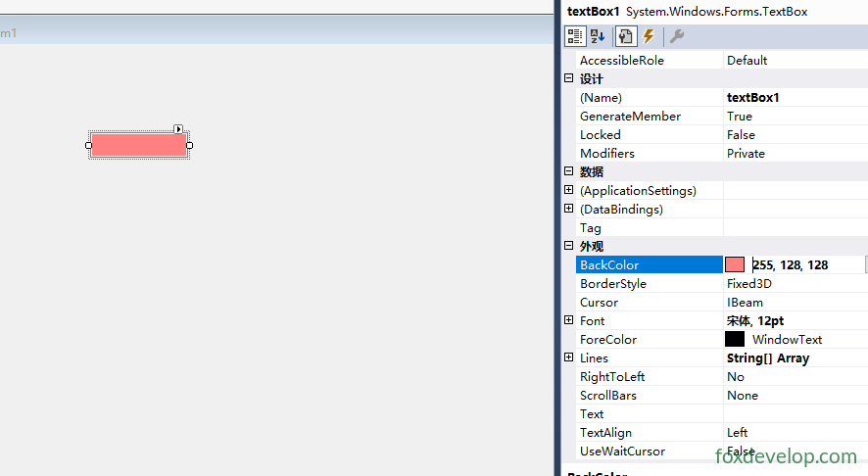Viewport: 868px width, 476px height.
Task: Select the left sizing handle of textBox1
Action: click(x=88, y=146)
